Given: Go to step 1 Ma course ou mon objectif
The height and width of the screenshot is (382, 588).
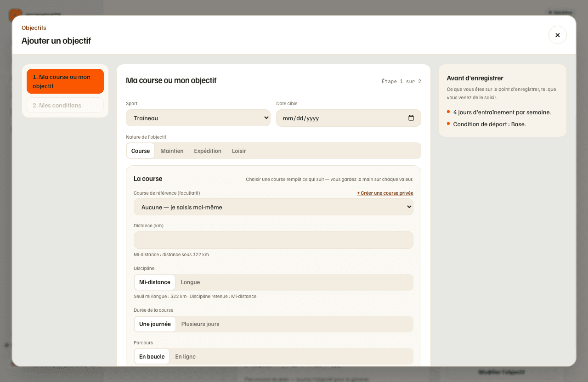Looking at the screenshot, I should pyautogui.click(x=65, y=81).
